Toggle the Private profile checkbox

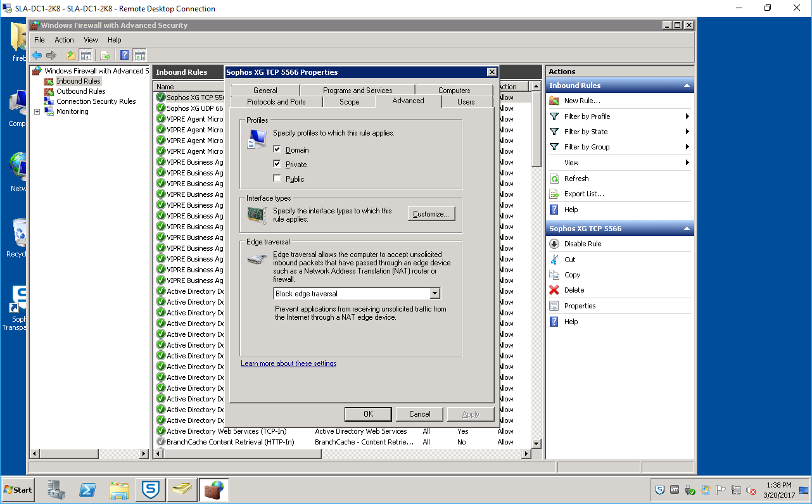[277, 164]
